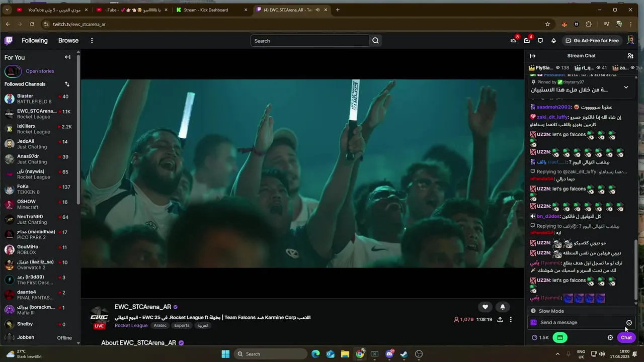This screenshot has width=644, height=362.
Task: Follow the channel with the heart button
Action: (485, 307)
